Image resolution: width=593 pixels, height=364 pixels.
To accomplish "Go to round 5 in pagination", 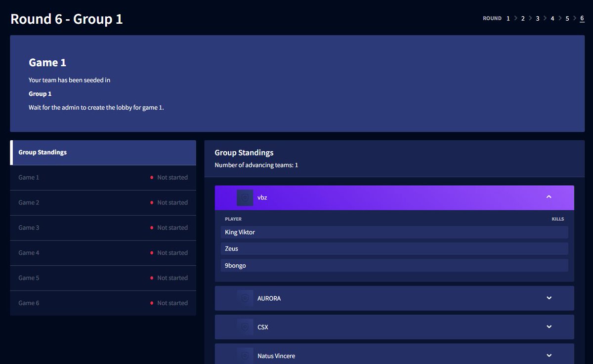I will click(567, 18).
